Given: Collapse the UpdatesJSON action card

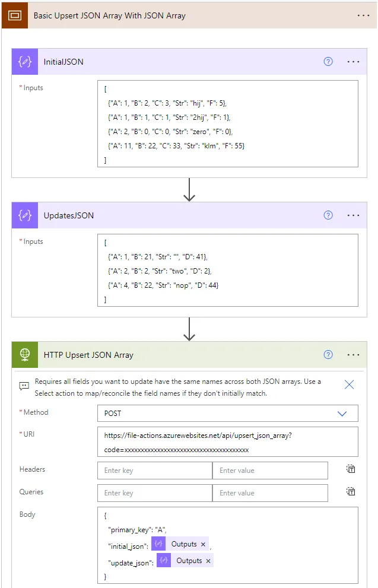Looking at the screenshot, I should point(178,215).
